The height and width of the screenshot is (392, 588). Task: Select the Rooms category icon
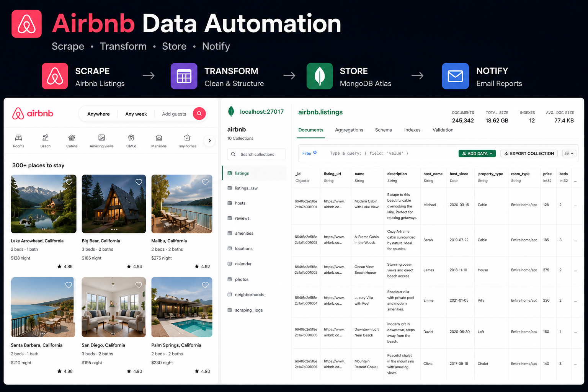(18, 137)
